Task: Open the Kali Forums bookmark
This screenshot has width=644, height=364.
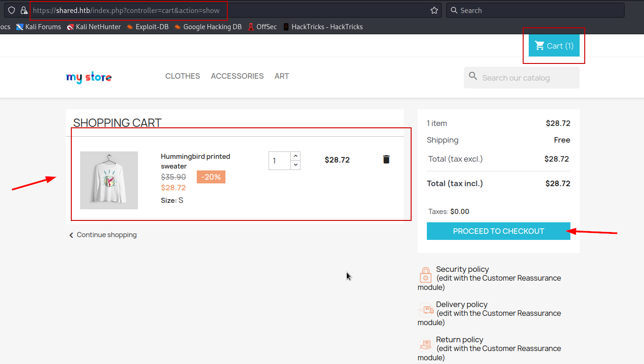Action: coord(38,27)
